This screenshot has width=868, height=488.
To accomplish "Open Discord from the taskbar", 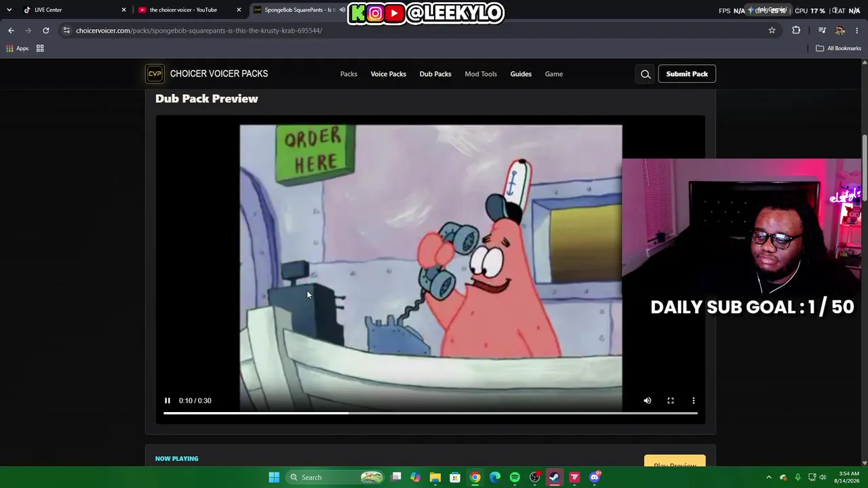I will point(595,477).
